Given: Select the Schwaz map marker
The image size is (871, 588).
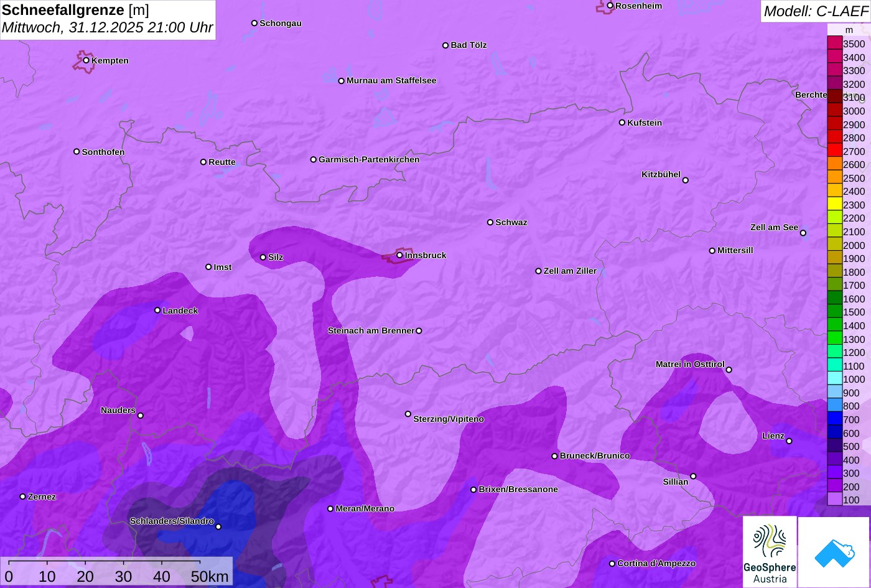Looking at the screenshot, I should point(490,222).
